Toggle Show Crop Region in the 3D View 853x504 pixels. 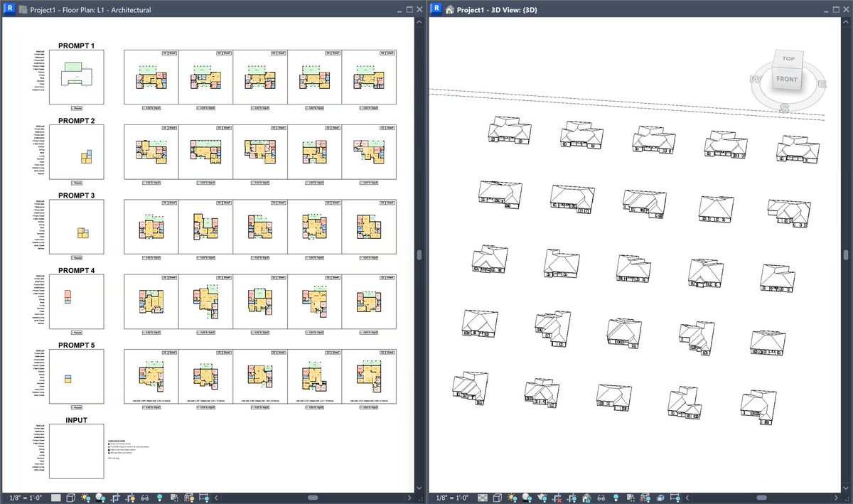tap(572, 498)
